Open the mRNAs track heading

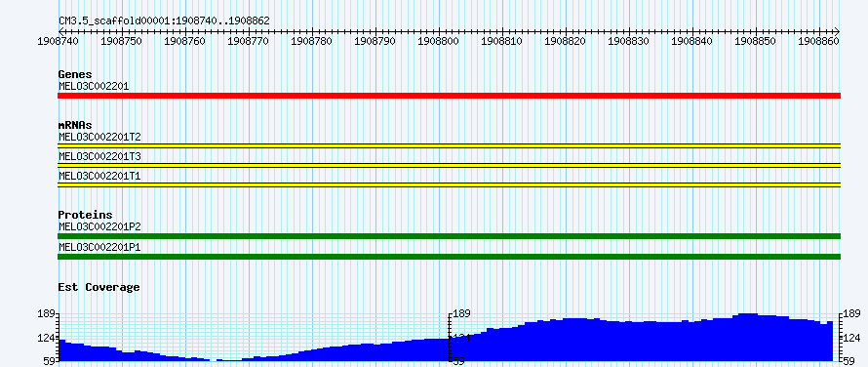point(75,125)
